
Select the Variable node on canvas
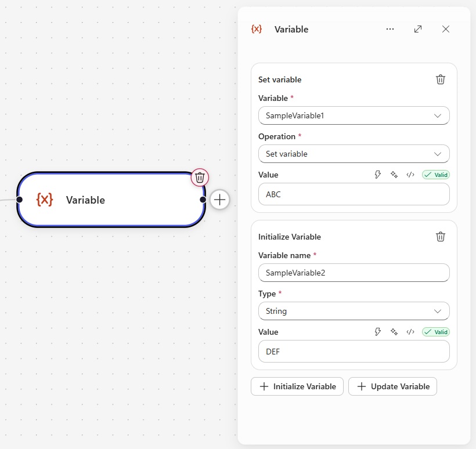click(x=111, y=200)
